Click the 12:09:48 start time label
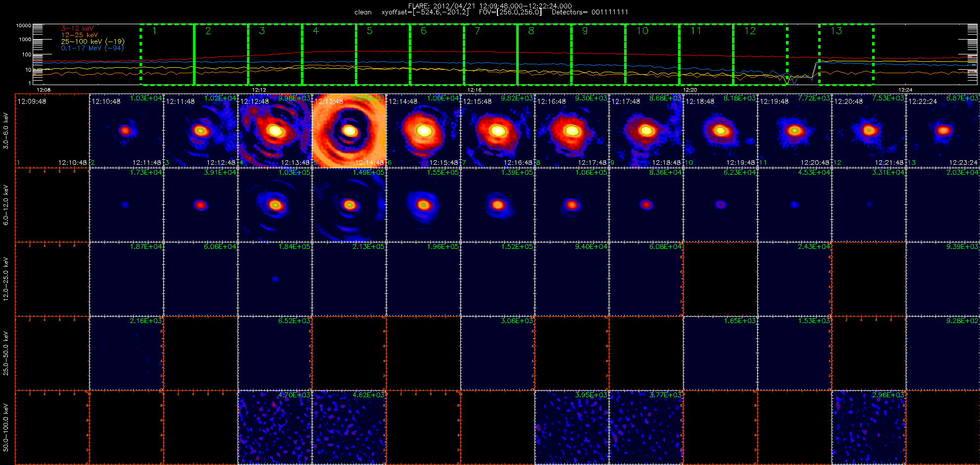This screenshot has height=465, width=980. click(32, 101)
